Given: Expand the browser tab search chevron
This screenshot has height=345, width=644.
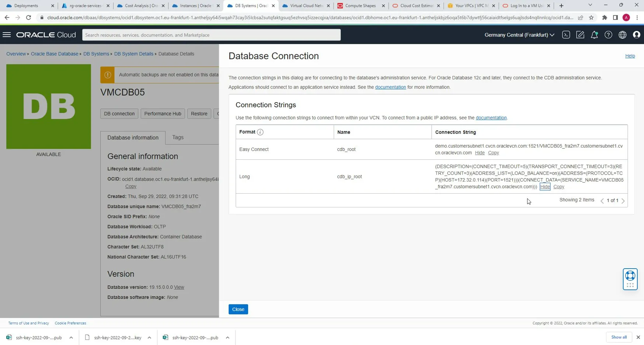Looking at the screenshot, I should point(590,5).
